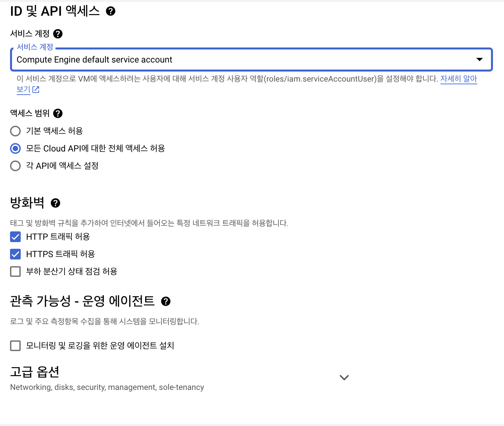The height and width of the screenshot is (426, 504).
Task: Click 태그 및 방화벽 규칙 description text
Action: [149, 223]
